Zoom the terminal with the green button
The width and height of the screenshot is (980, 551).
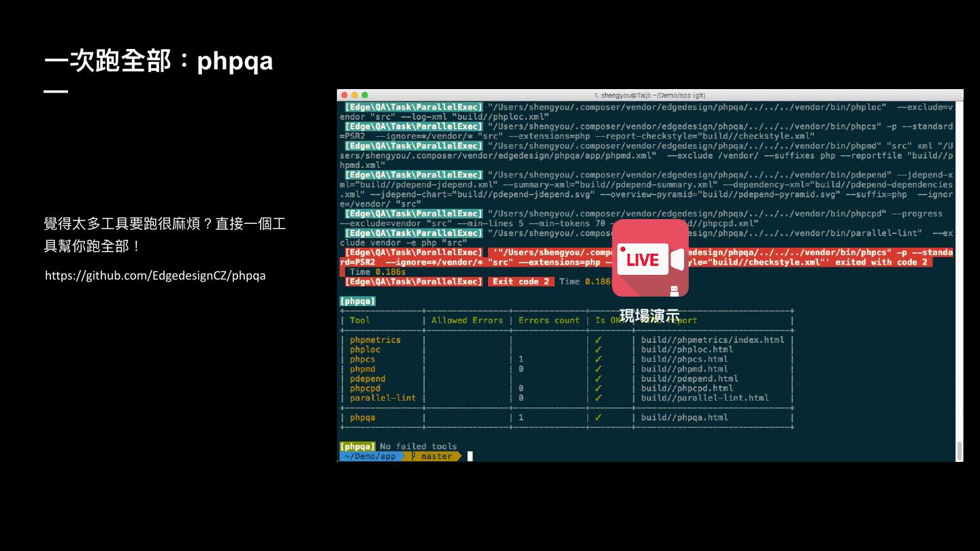pos(365,95)
